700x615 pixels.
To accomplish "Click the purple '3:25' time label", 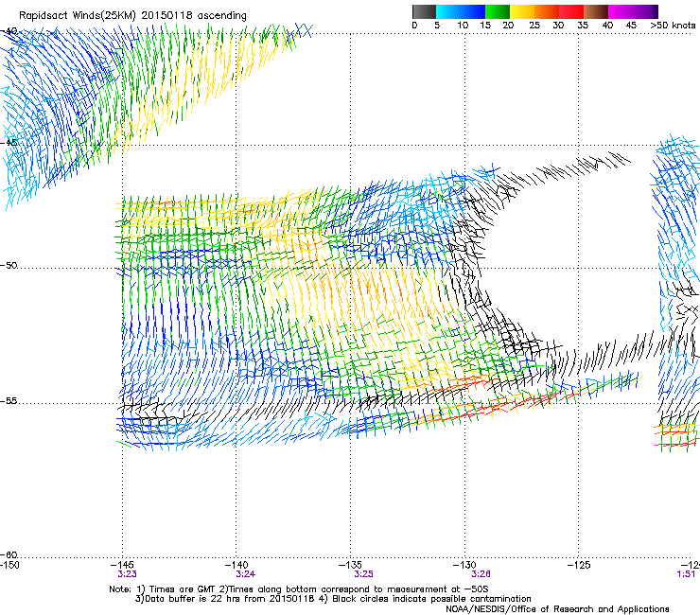I will pyautogui.click(x=363, y=574).
